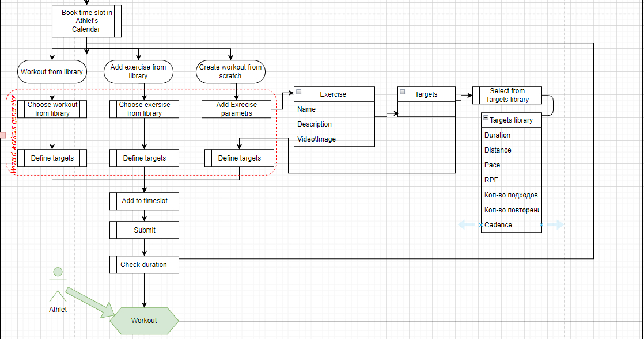Select the Check duration process box
Image resolution: width=644 pixels, height=339 pixels.
(144, 264)
